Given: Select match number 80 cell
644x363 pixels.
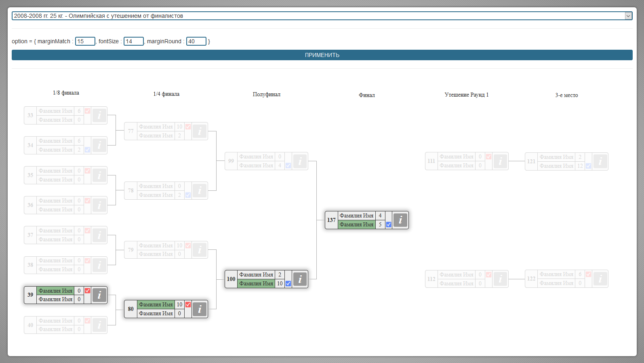Looking at the screenshot, I should (131, 309).
